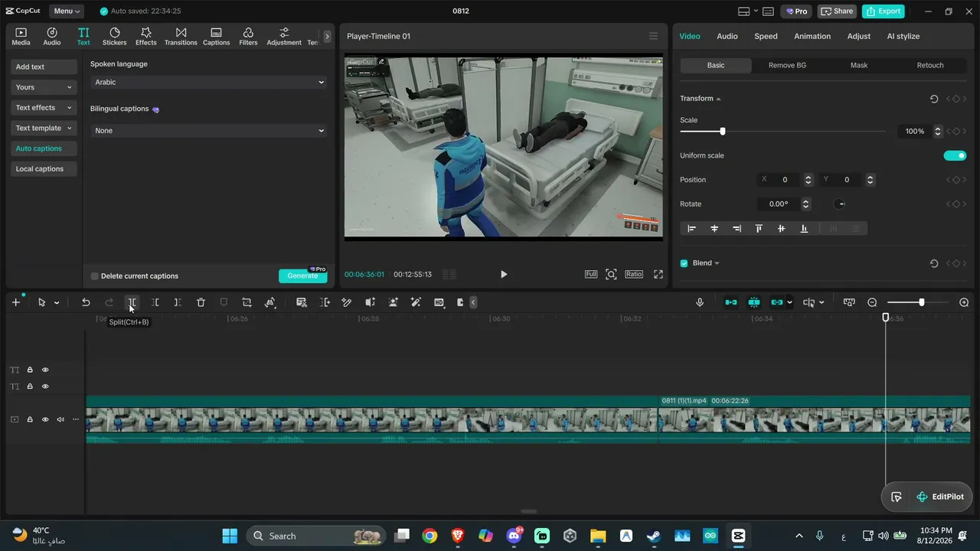Screen dimensions: 980x551
Task: Delete right of playhead tool
Action: point(178,302)
